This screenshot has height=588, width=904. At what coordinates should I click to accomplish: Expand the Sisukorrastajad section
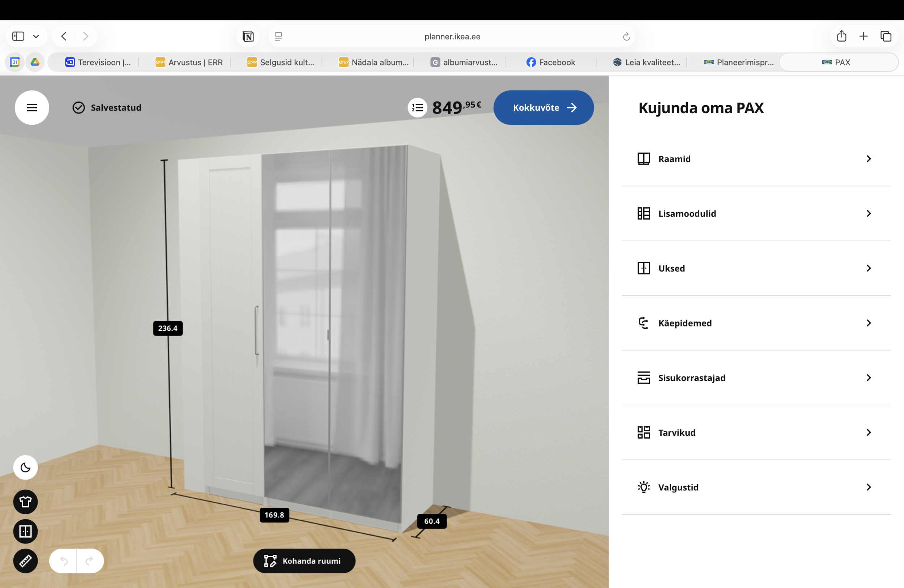tap(756, 378)
